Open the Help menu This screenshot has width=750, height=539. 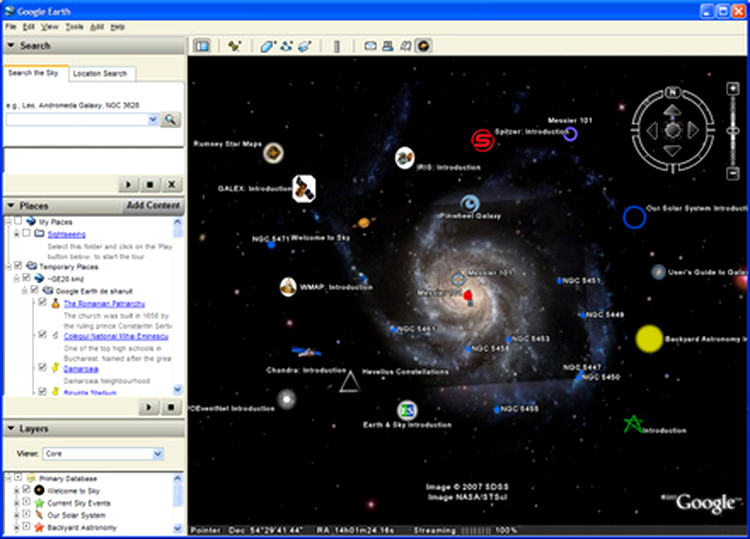tap(118, 27)
